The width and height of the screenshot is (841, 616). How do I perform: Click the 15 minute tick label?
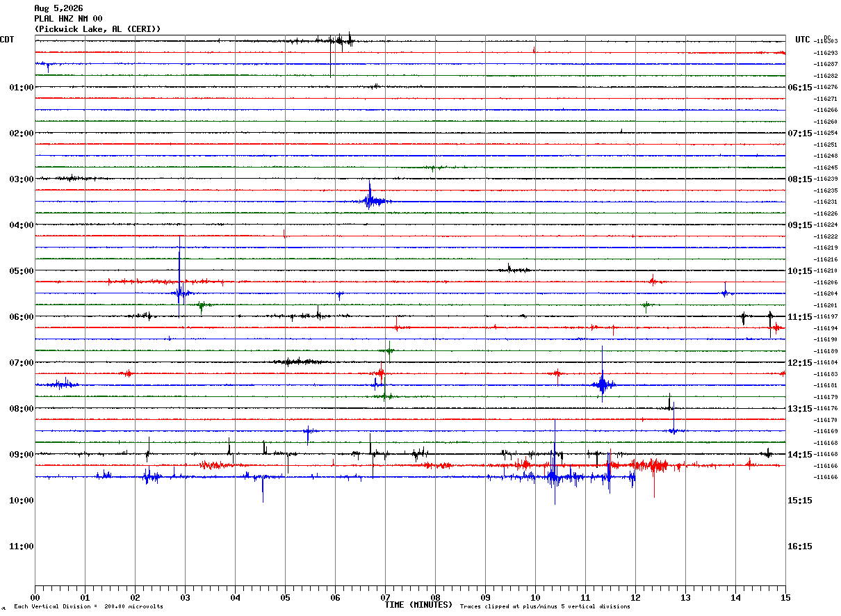pos(785,597)
